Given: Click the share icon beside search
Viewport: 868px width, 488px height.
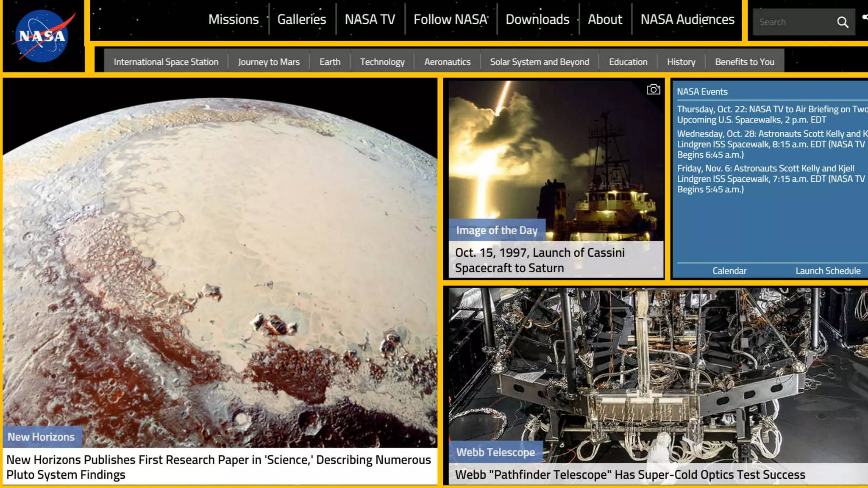Looking at the screenshot, I should [x=865, y=17].
